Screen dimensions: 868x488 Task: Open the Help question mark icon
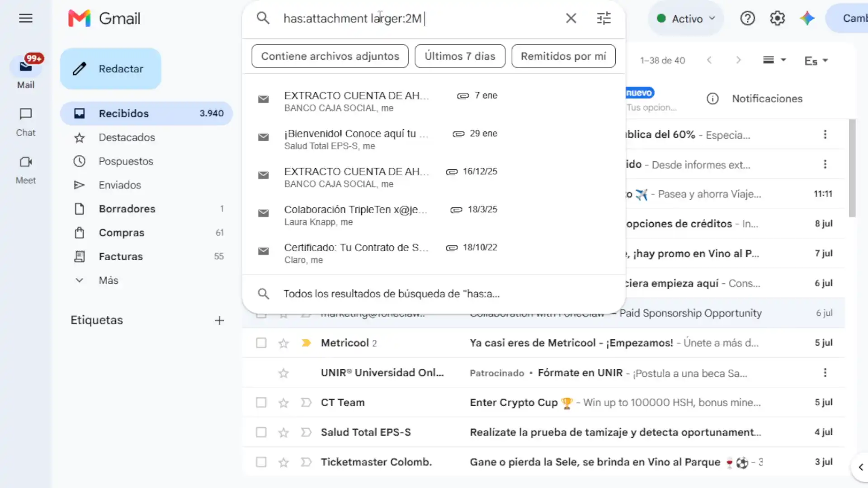(747, 19)
